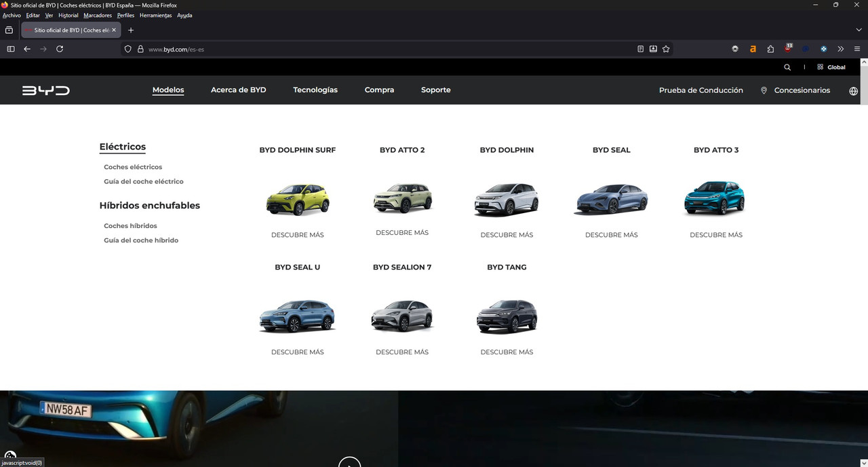Open Guía del coche híbrido
Screen dimensions: 868x467
(141, 240)
